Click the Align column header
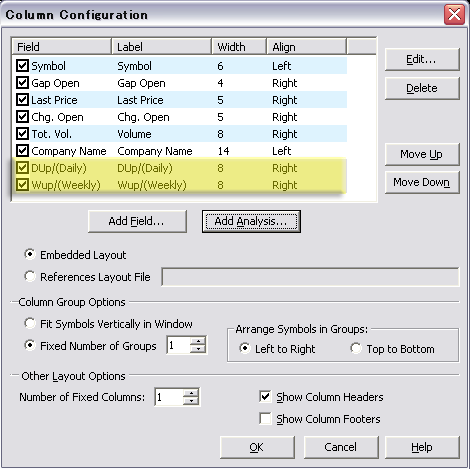Screen dimensions: 470x469 [306, 47]
